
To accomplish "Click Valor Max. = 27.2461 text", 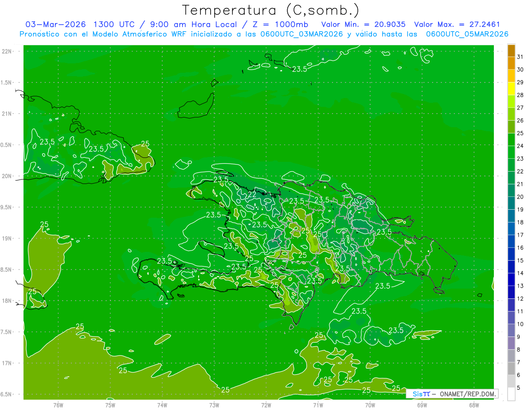I will point(457,24).
